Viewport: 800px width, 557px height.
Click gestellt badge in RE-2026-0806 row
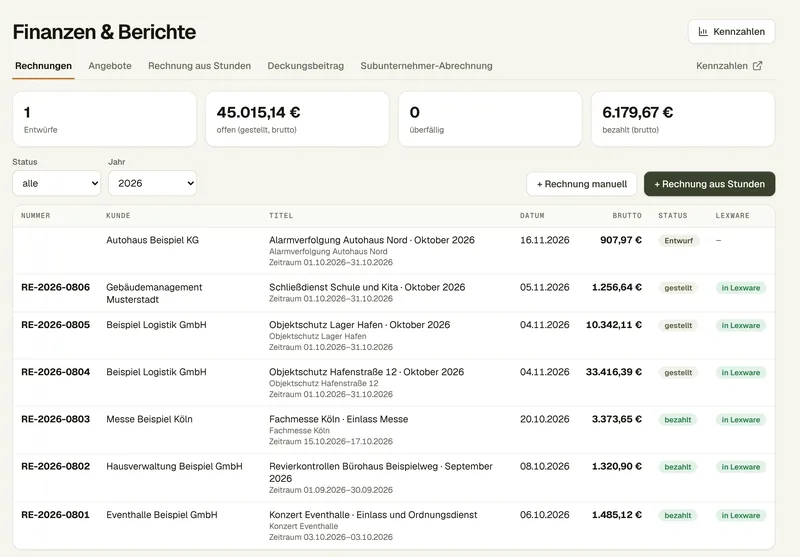pyautogui.click(x=678, y=288)
